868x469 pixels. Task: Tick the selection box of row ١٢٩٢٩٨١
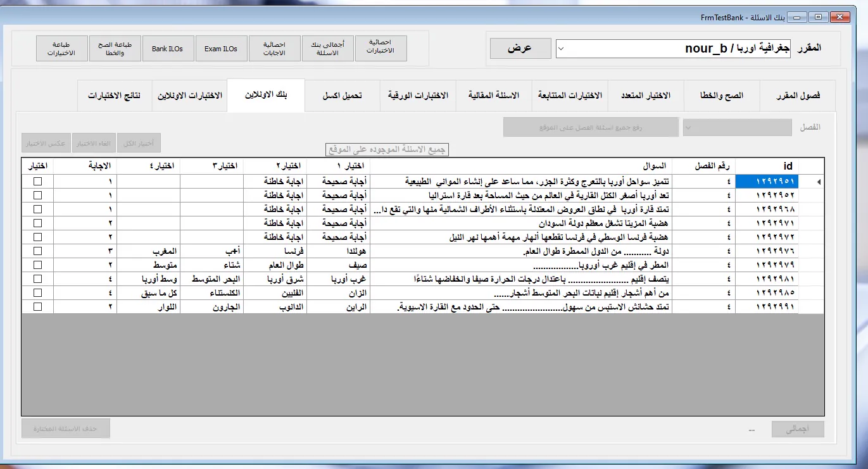coord(37,278)
